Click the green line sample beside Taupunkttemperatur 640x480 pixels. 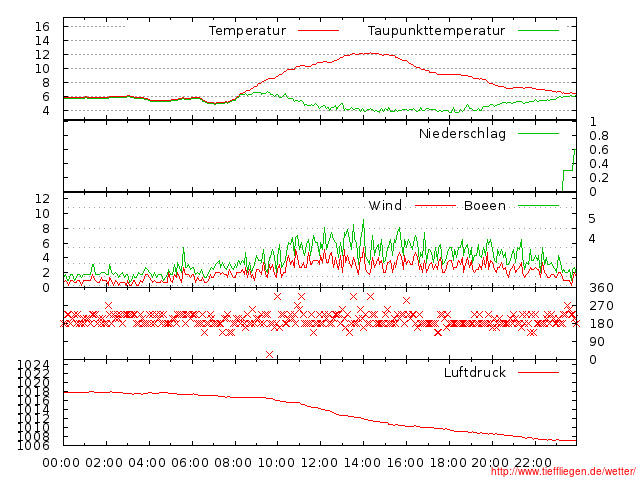click(538, 31)
